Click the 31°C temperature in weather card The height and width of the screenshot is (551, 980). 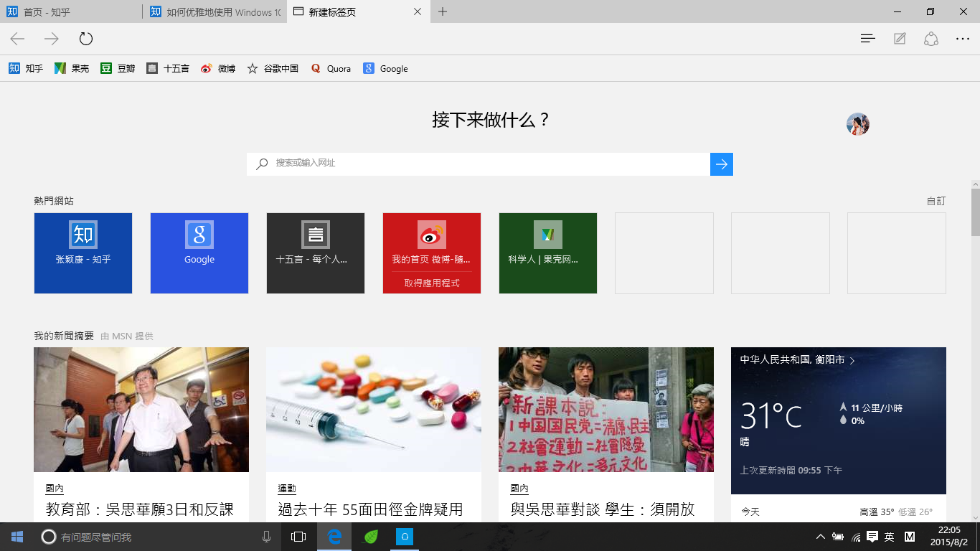(x=771, y=415)
